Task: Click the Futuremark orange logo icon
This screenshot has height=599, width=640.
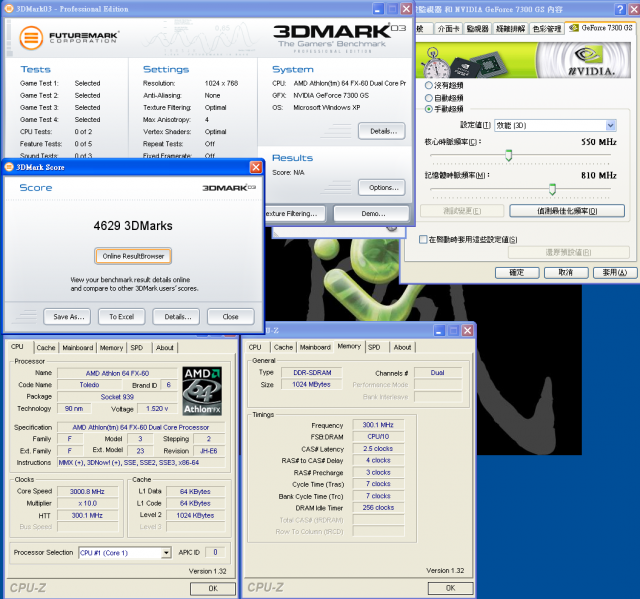Action: [x=31, y=38]
